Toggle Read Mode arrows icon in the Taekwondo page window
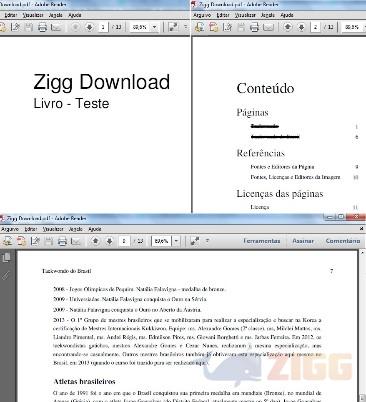 coord(195,241)
